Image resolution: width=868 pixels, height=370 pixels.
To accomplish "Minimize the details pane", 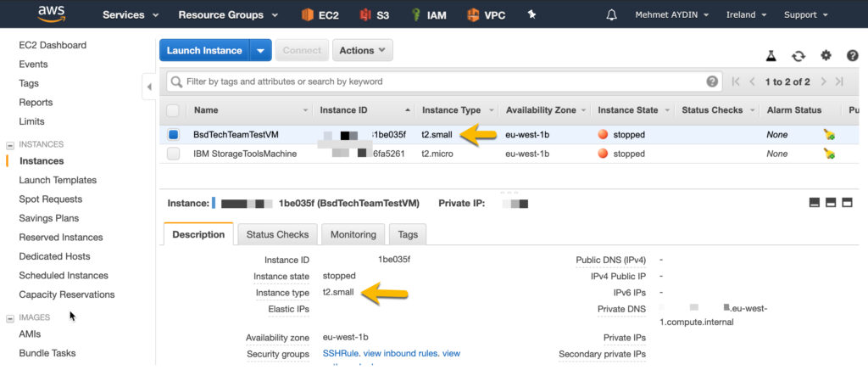I will pyautogui.click(x=815, y=203).
